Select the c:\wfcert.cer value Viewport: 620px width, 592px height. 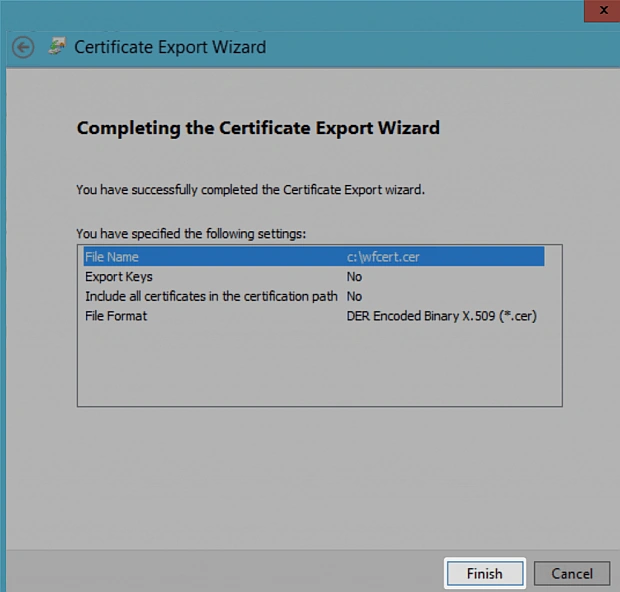(x=383, y=257)
